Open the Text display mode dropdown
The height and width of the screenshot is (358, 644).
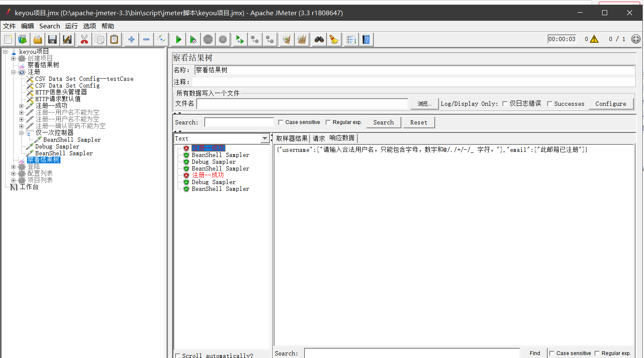[x=264, y=138]
